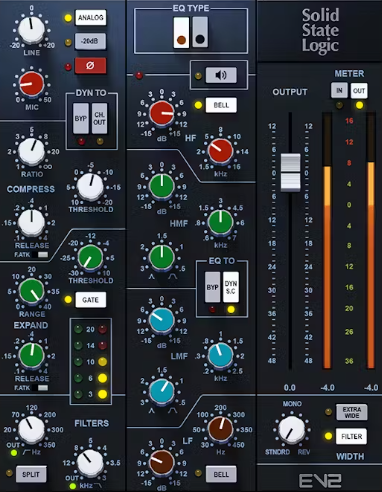
Task: Select the brown EQ type switch
Action: click(181, 32)
